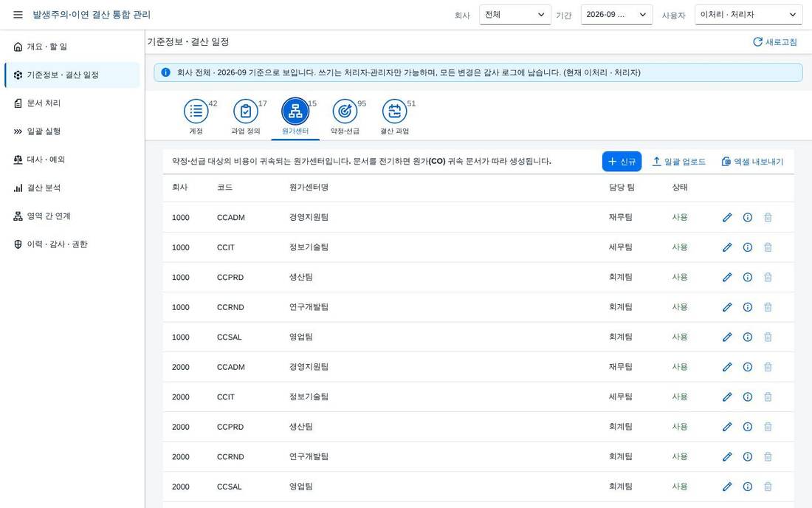Viewport: 812px width, 508px height.
Task: Show info for the 1000 CCPRD row
Action: coord(747,278)
